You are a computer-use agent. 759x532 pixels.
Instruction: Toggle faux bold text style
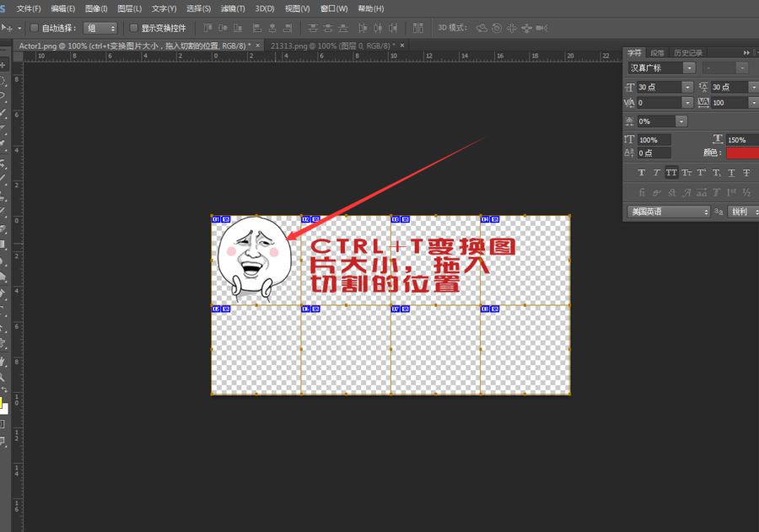(642, 172)
